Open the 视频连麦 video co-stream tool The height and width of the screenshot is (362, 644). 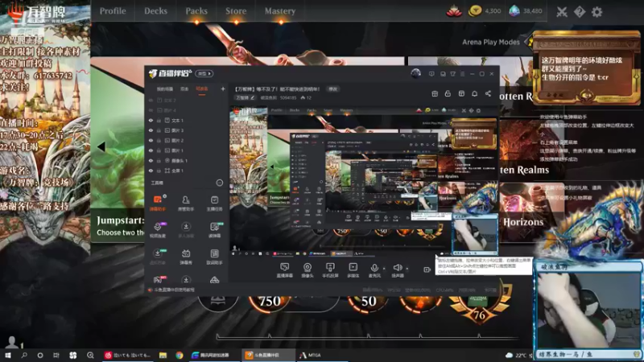pyautogui.click(x=158, y=229)
